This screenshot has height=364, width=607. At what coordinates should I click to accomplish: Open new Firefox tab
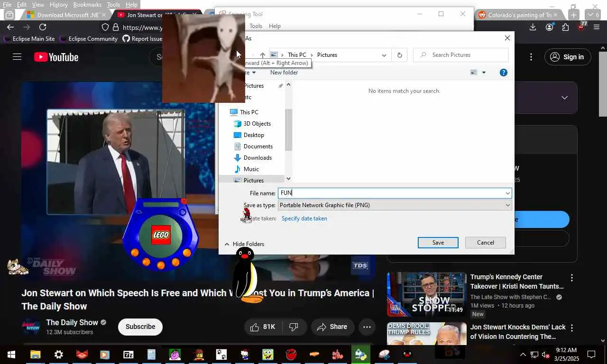[x=573, y=15]
